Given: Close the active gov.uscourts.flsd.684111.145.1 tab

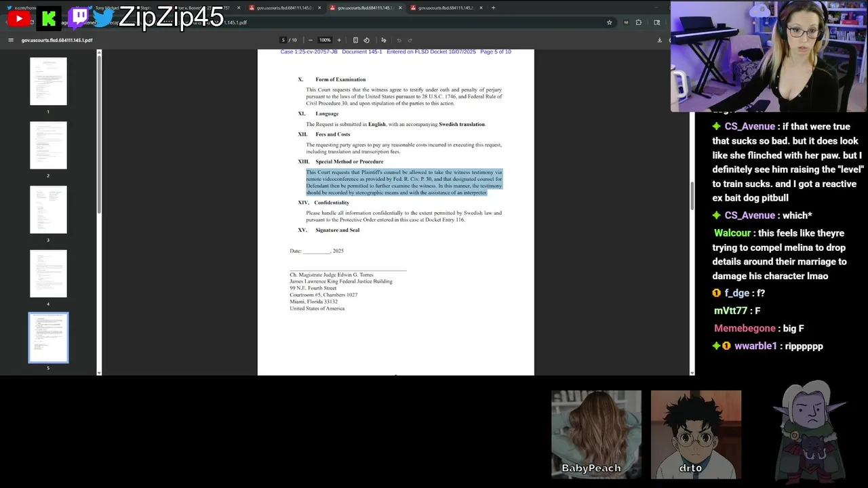Looking at the screenshot, I should (400, 7).
